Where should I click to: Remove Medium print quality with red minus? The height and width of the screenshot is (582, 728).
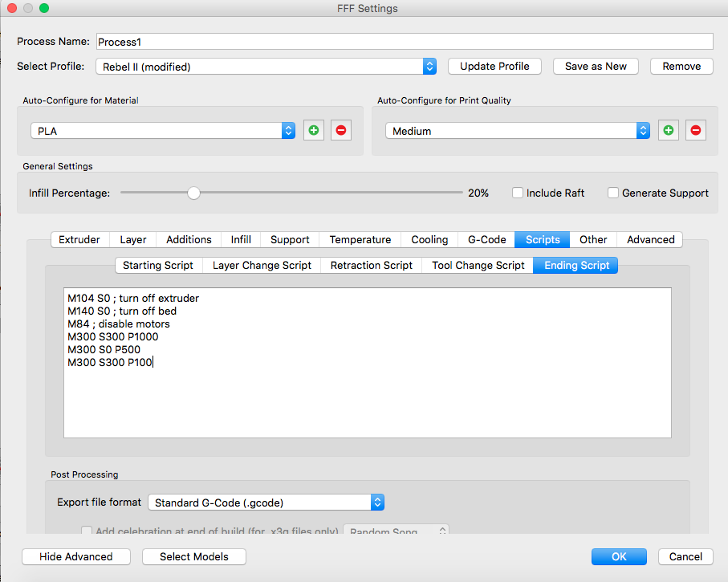click(696, 130)
